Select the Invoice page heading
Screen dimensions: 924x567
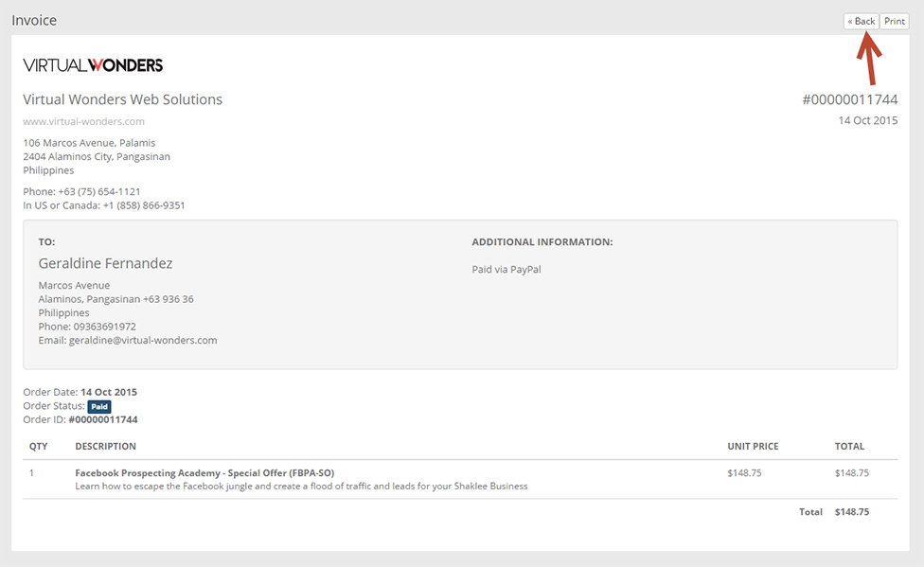coord(34,20)
